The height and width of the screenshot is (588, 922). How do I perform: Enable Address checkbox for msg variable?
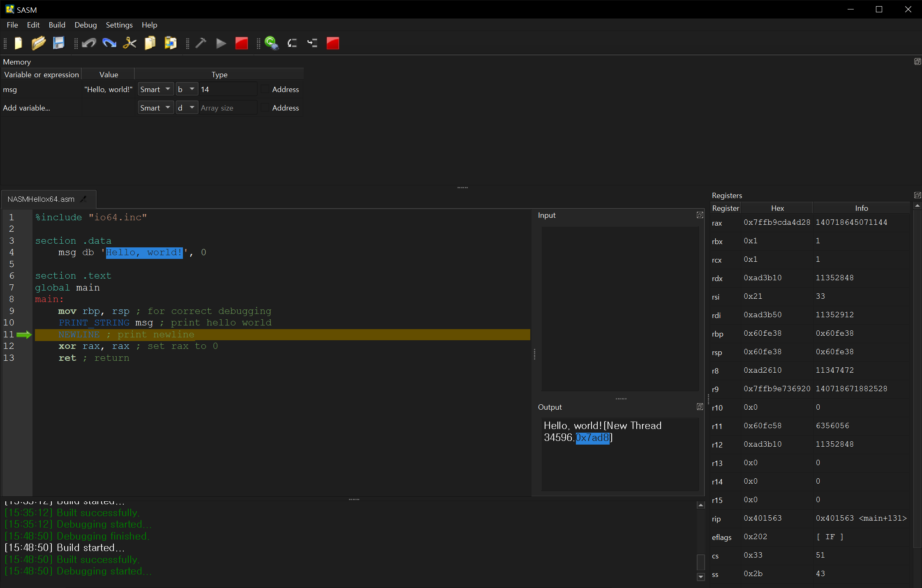point(265,89)
